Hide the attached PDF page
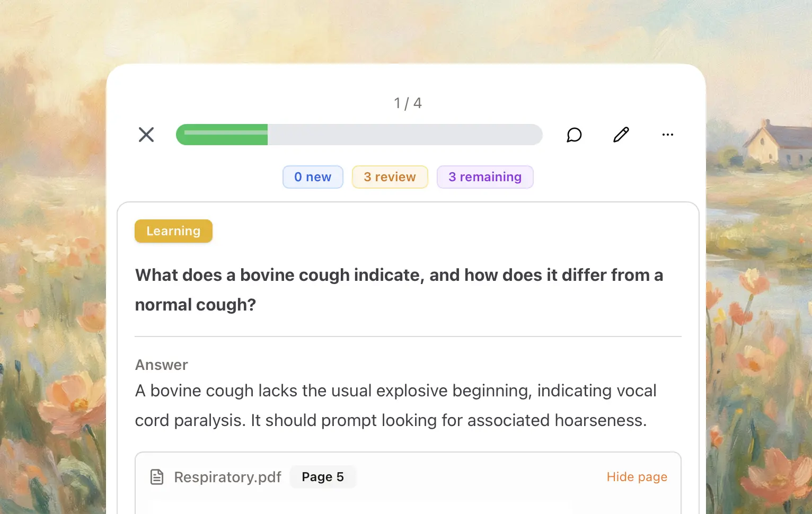 point(637,476)
